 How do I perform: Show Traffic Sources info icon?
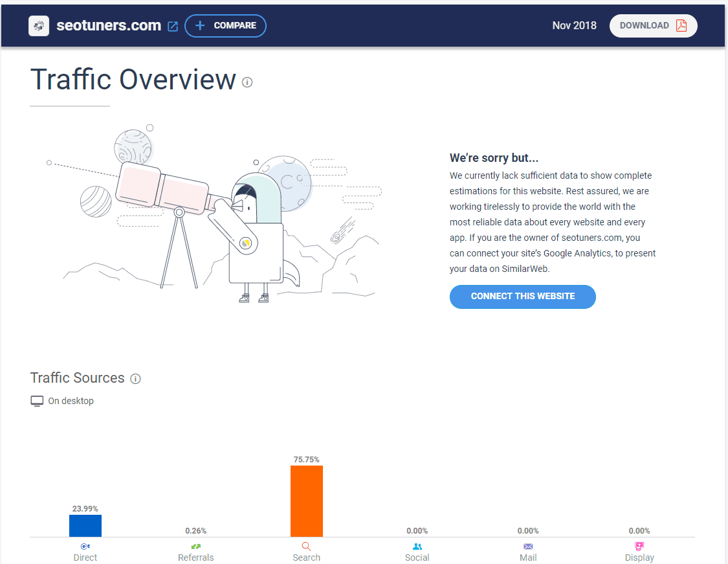(x=135, y=379)
